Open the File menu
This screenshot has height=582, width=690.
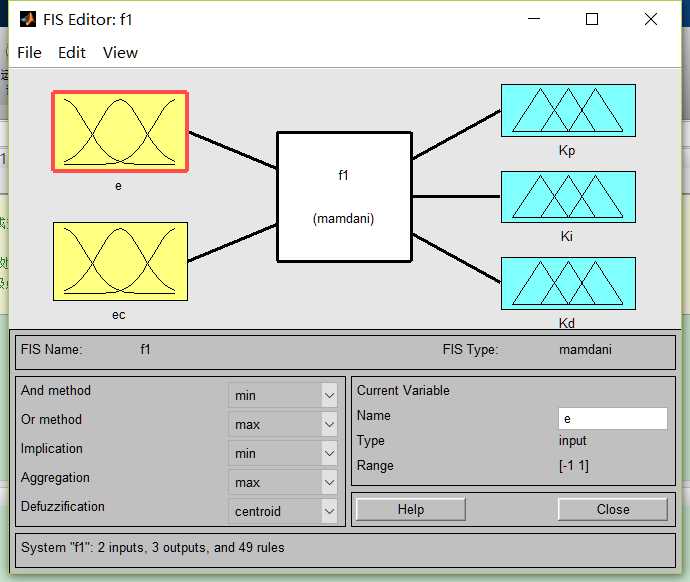pos(29,53)
